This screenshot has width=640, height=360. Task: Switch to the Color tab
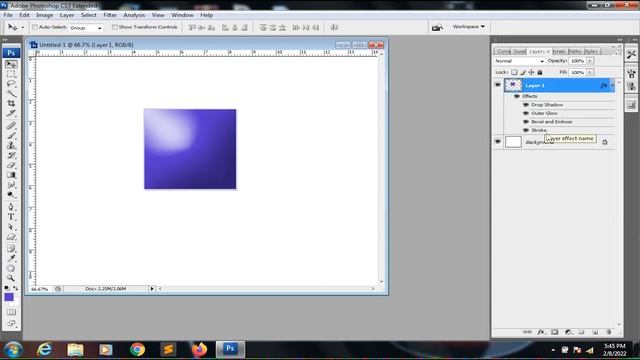tap(504, 51)
